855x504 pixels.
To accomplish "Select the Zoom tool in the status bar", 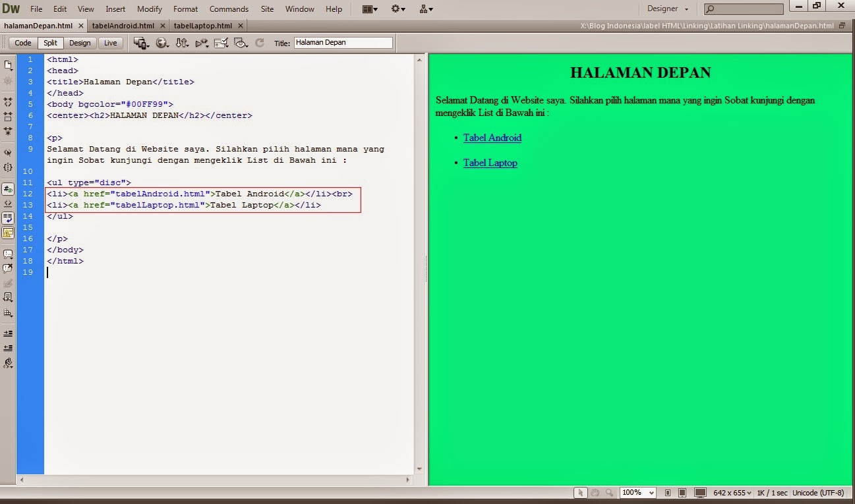I will [609, 492].
